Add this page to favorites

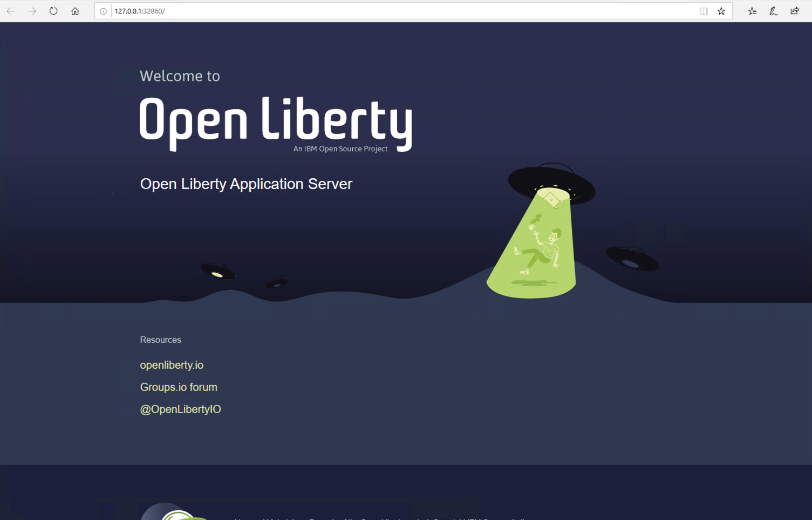721,11
